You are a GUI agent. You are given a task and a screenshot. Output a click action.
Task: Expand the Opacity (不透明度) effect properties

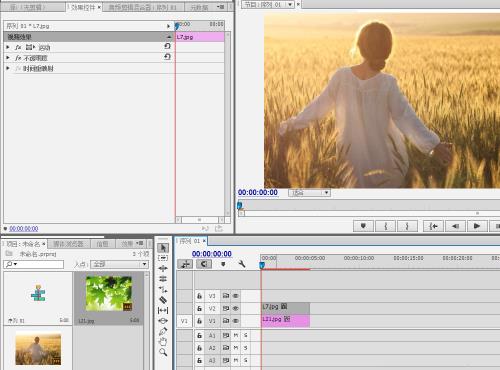8,58
